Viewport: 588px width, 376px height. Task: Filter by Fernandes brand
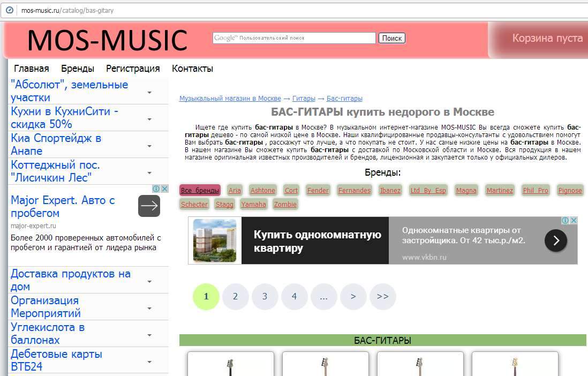[x=355, y=190]
